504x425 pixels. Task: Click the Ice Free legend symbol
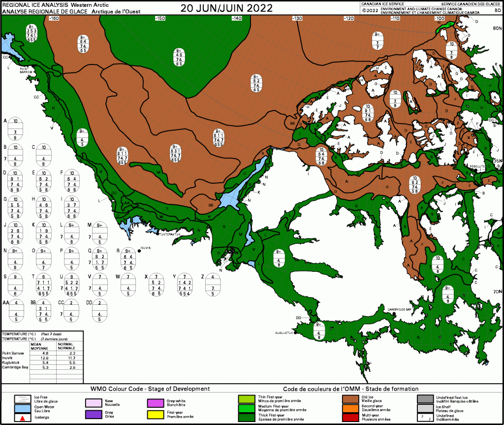22,398
